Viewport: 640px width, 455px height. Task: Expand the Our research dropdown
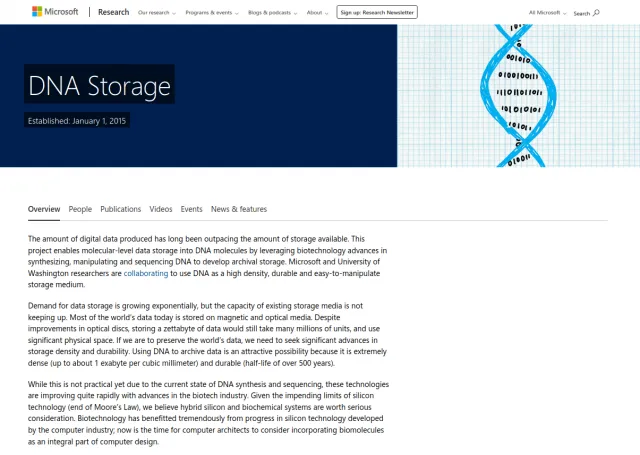click(x=157, y=13)
